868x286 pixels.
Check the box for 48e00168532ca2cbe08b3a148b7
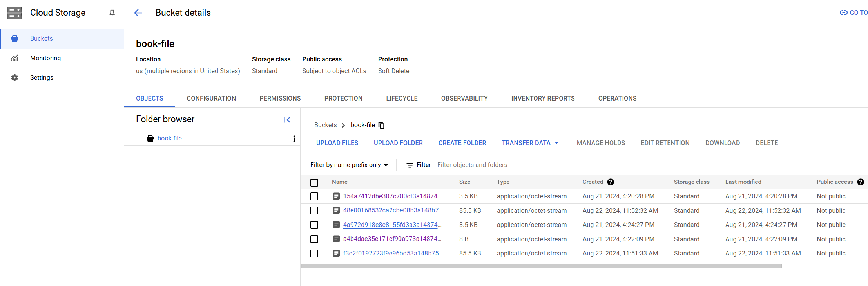(x=314, y=210)
